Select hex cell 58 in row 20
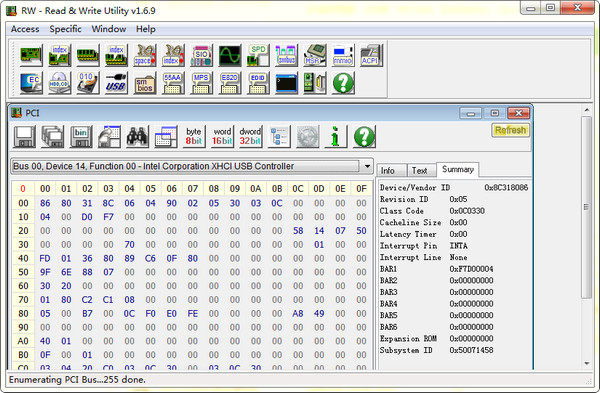 (298, 231)
